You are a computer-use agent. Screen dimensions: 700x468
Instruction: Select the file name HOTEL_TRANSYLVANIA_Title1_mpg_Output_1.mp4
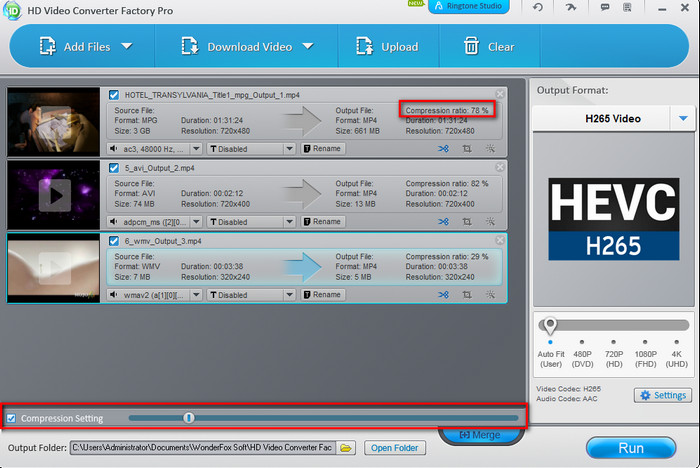(x=212, y=95)
